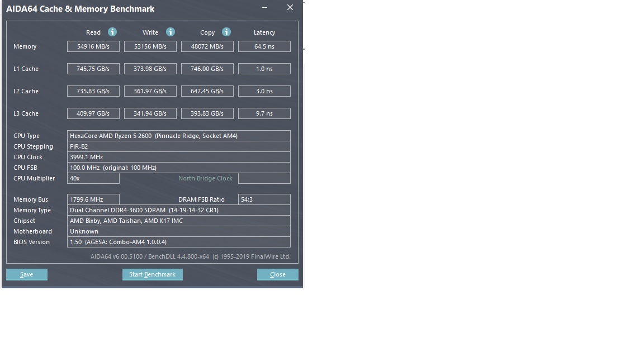Click the Read column info icon

click(x=112, y=32)
